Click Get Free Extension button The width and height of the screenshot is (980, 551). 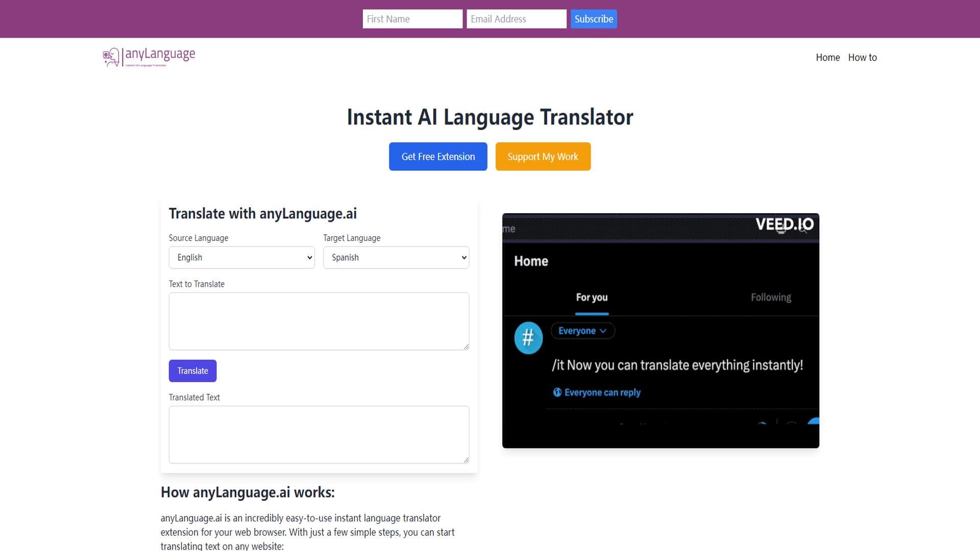click(x=438, y=157)
